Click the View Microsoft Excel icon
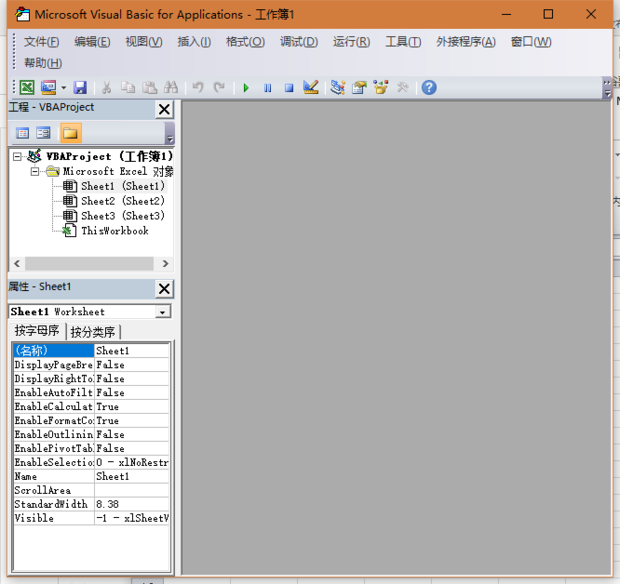 [27, 88]
